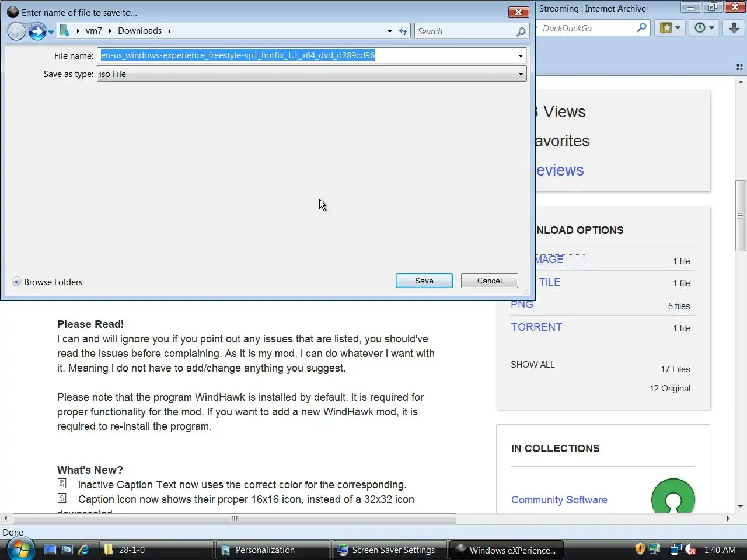
Task: Click the Forward arrow in the save dialog
Action: [37, 31]
